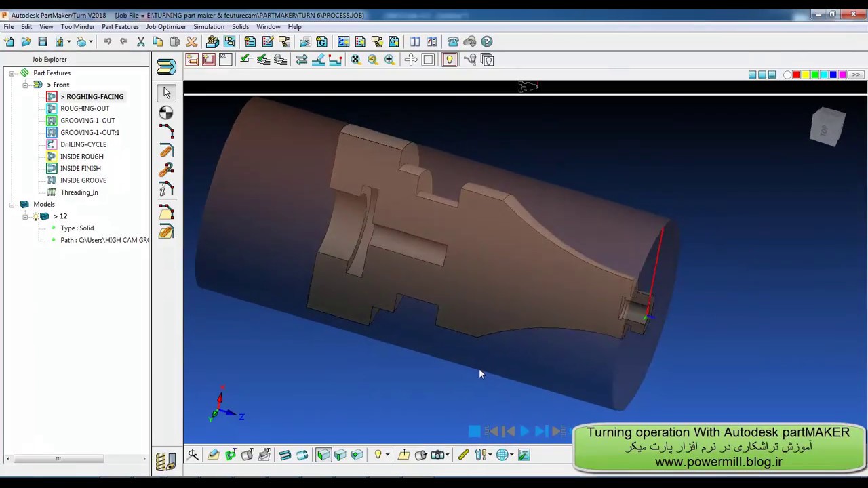Click the stop simulation square button
This screenshot has height=488, width=868.
click(x=475, y=431)
